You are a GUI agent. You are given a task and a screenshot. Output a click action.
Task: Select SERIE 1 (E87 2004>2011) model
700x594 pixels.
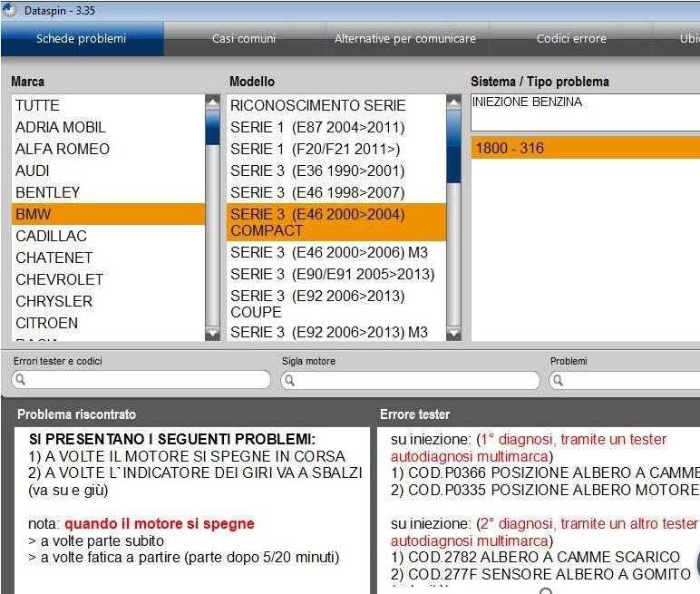(336, 127)
